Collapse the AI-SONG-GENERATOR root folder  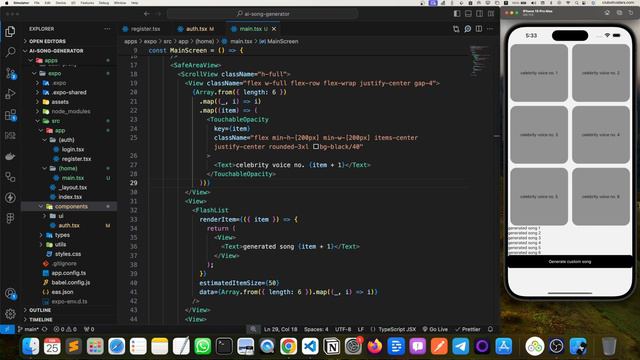[69, 51]
